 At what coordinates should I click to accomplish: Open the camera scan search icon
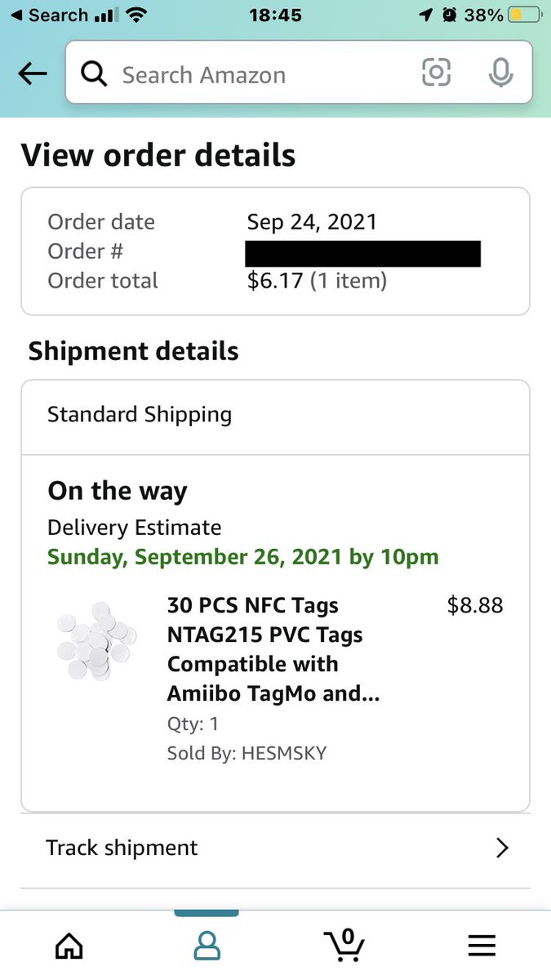[x=436, y=73]
